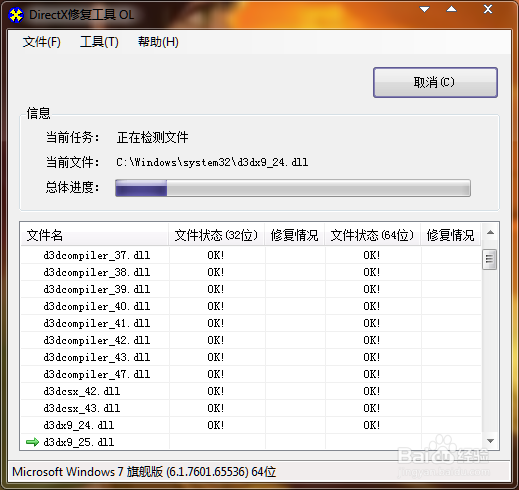Click 32-bit OK! status of d3dcompiler_37.dll
The height and width of the screenshot is (490, 519).
tap(216, 255)
